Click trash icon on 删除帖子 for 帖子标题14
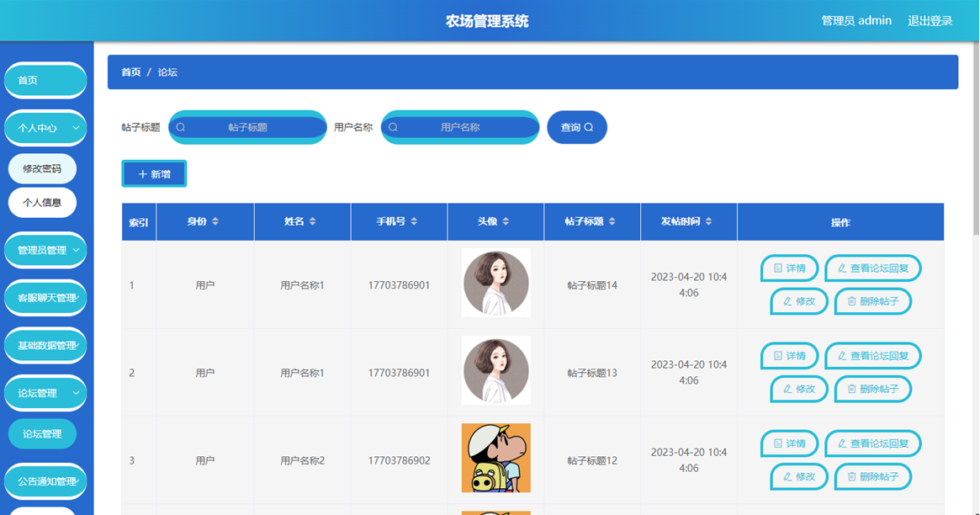980x515 pixels. (x=851, y=301)
